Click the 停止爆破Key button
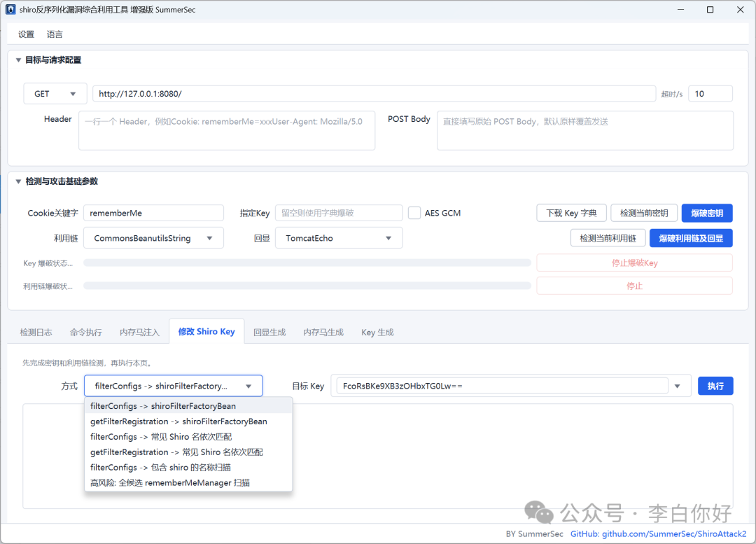This screenshot has width=756, height=544. pos(634,263)
